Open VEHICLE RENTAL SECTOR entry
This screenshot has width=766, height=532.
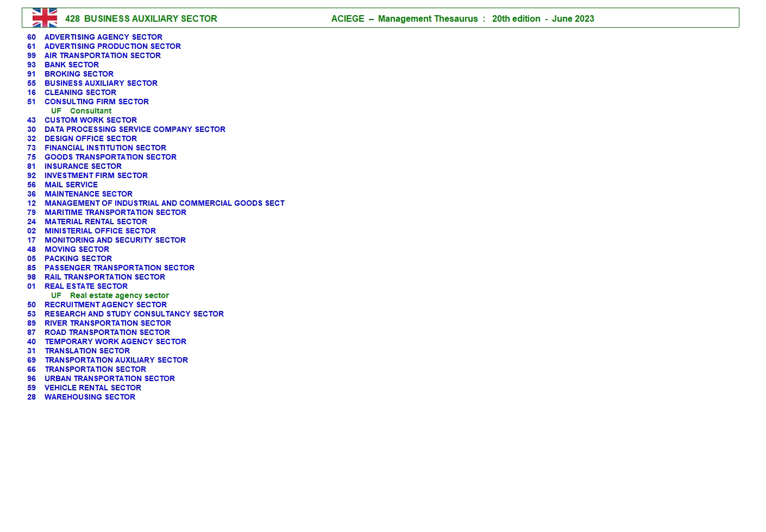93,388
